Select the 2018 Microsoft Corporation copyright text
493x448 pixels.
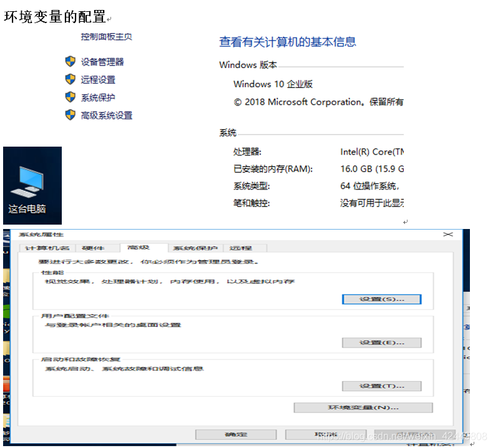[318, 102]
